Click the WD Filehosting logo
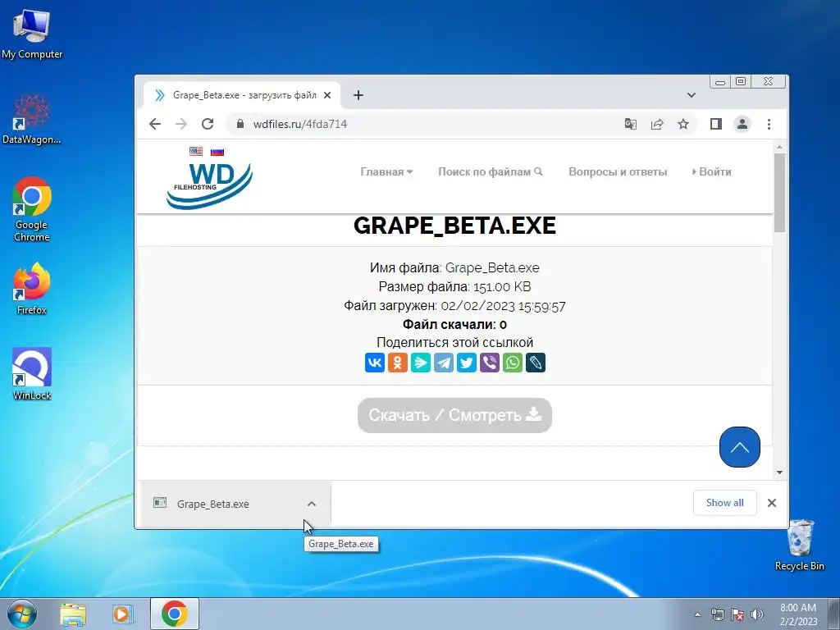This screenshot has width=840, height=630. click(x=209, y=185)
